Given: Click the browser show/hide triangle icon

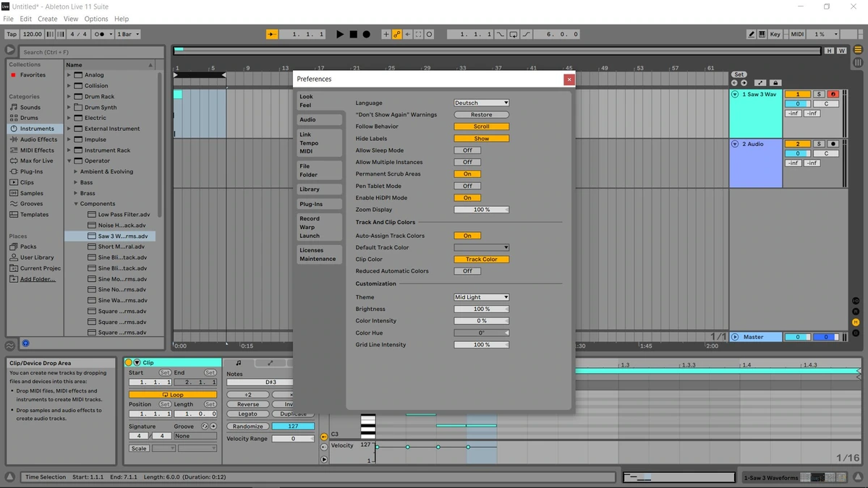Looking at the screenshot, I should coord(10,51).
